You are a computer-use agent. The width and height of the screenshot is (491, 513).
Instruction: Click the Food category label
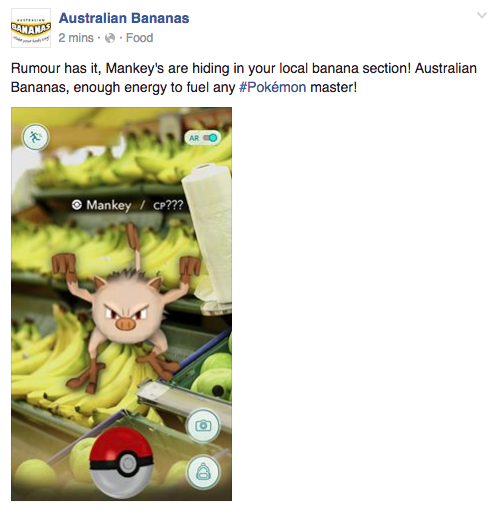pyautogui.click(x=140, y=38)
